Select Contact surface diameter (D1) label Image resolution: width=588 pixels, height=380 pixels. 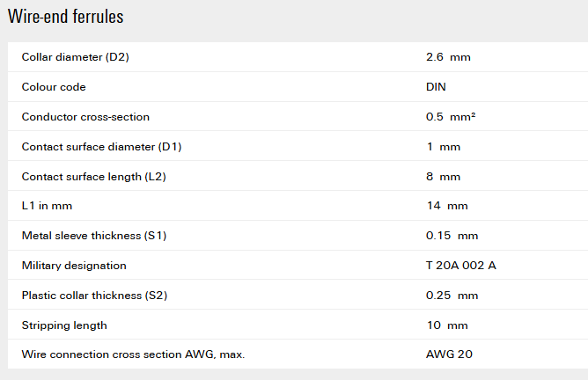101,147
